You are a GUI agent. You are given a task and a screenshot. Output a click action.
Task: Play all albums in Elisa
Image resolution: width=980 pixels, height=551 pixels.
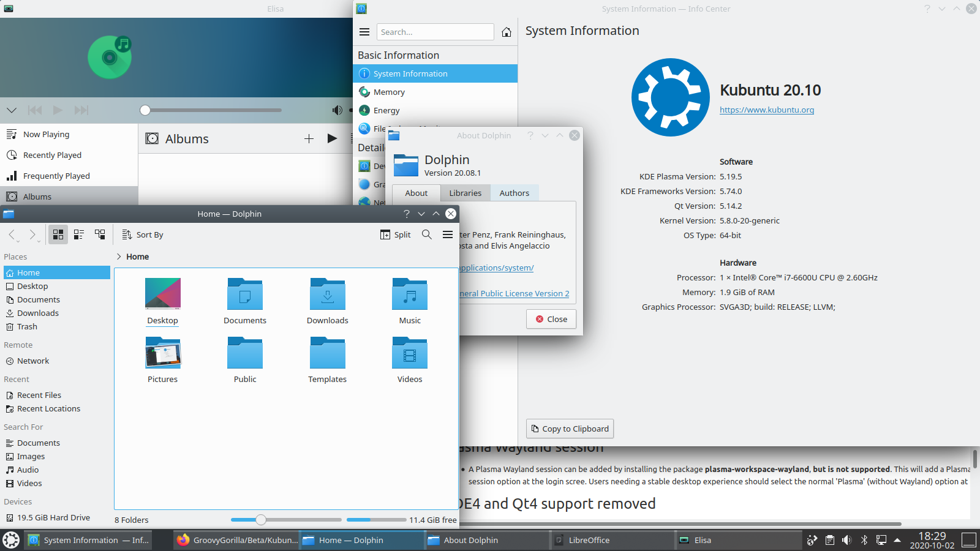click(x=332, y=138)
